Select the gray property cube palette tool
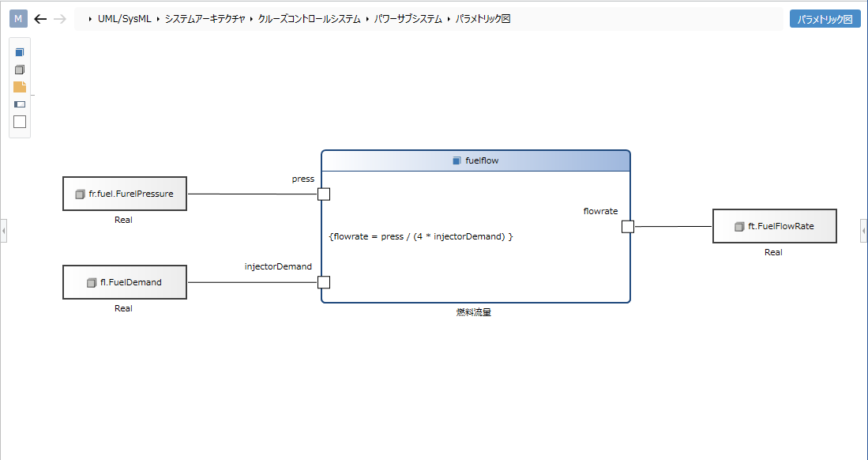Screen dimensions: 868x460 (20, 70)
